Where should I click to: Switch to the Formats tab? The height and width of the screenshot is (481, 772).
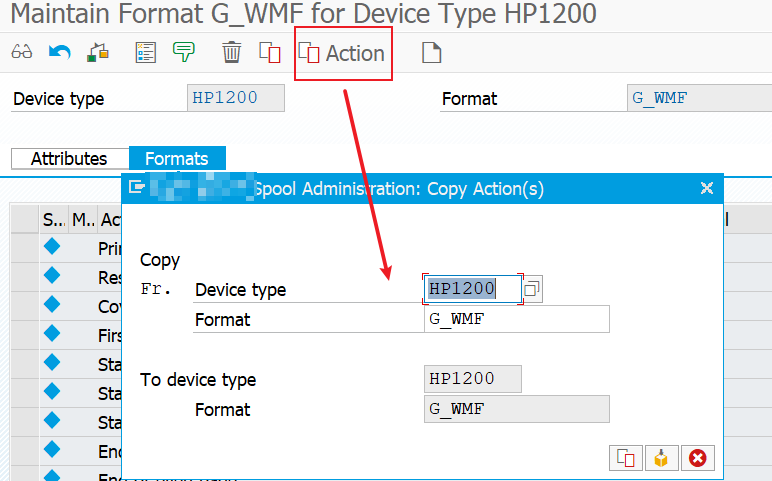pyautogui.click(x=177, y=159)
